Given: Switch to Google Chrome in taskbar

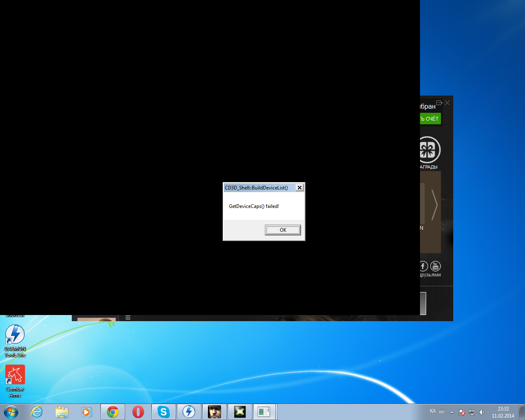Looking at the screenshot, I should [x=113, y=412].
